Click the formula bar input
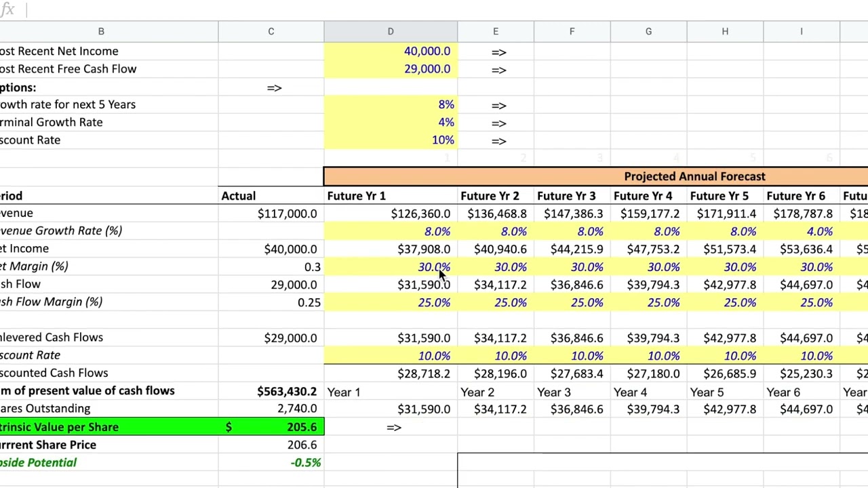This screenshot has width=868, height=488. pos(448,9)
